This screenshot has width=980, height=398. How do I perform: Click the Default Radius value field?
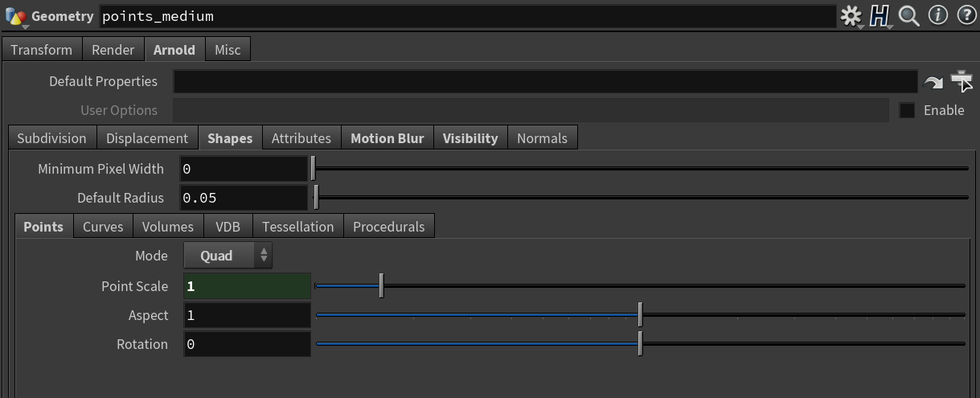pos(244,198)
